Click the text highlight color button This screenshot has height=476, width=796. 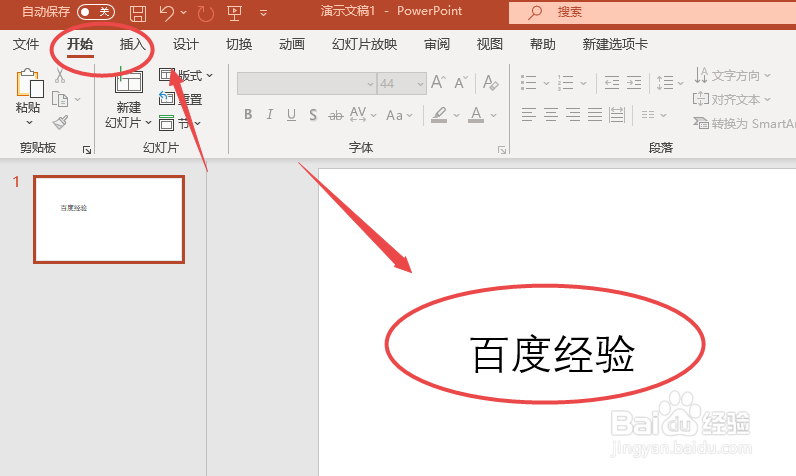(439, 115)
